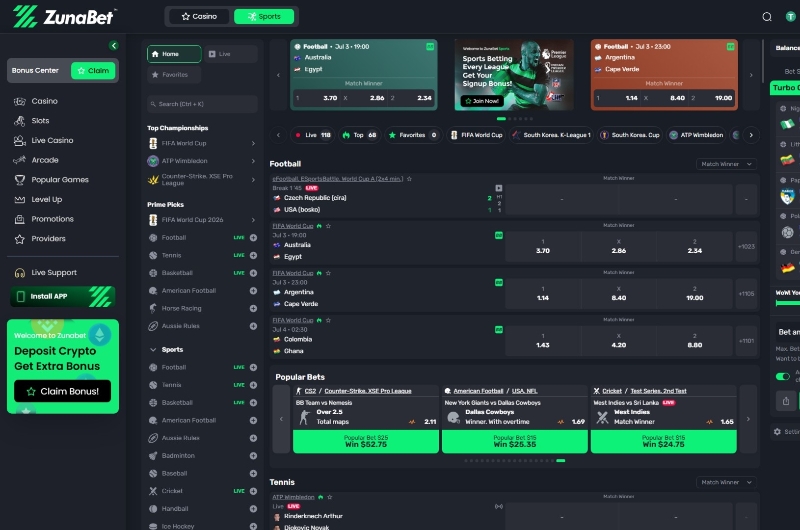Bet on draw at 4.20 Colombia vs Ghana
The width and height of the screenshot is (800, 530).
618,341
